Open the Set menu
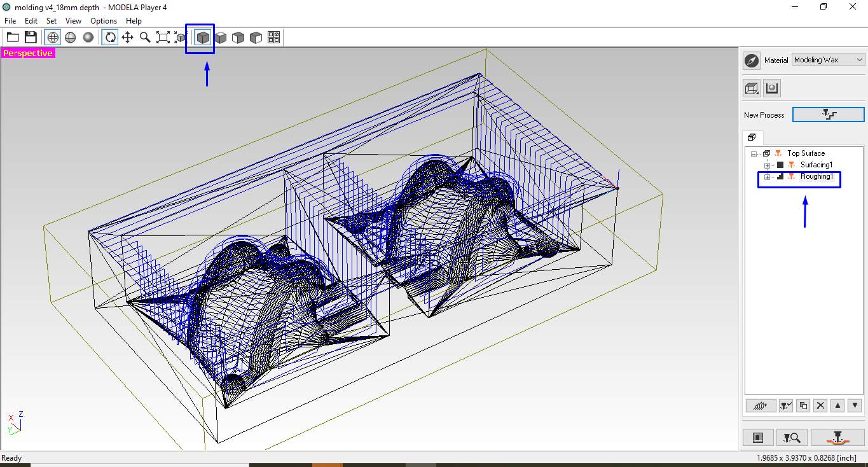The image size is (868, 467). [52, 21]
